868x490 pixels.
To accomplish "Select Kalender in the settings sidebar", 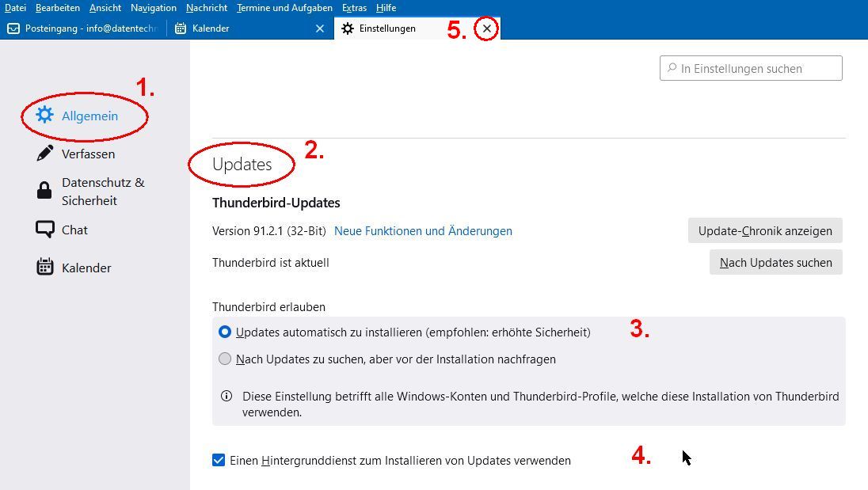I will 86,268.
